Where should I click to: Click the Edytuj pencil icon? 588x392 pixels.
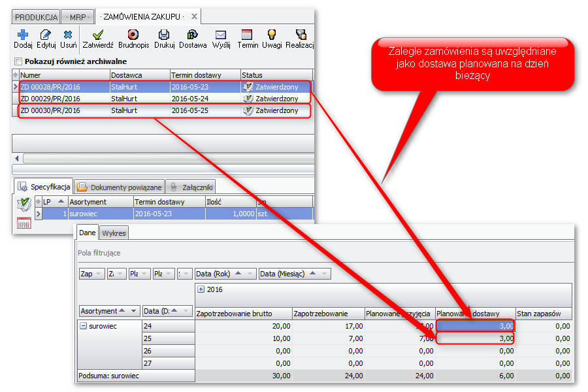point(45,35)
